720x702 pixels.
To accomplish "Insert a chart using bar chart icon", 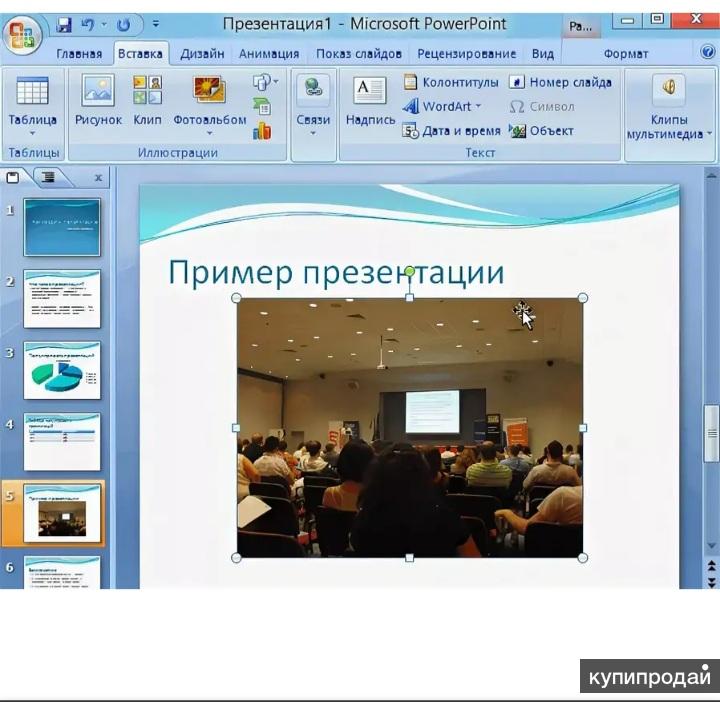I will coord(262,131).
